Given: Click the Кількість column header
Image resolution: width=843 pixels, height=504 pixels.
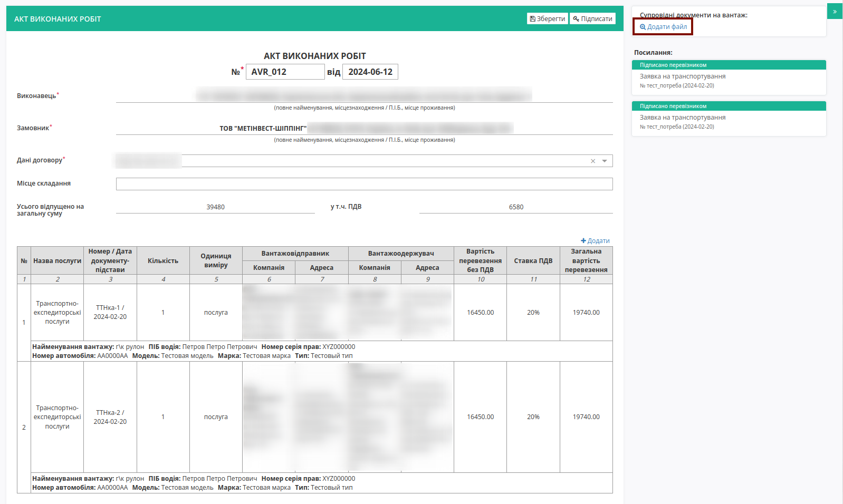Looking at the screenshot, I should (x=163, y=261).
